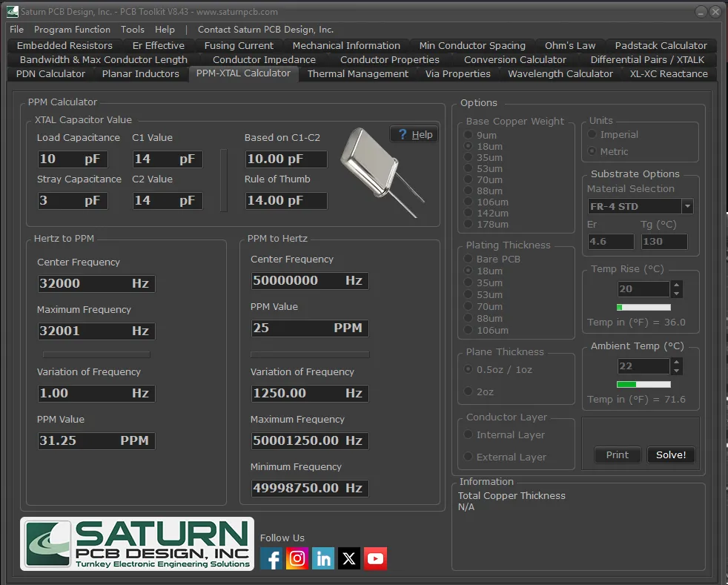
Task: Open the Material Selection dropdown arrow
Action: [687, 206]
